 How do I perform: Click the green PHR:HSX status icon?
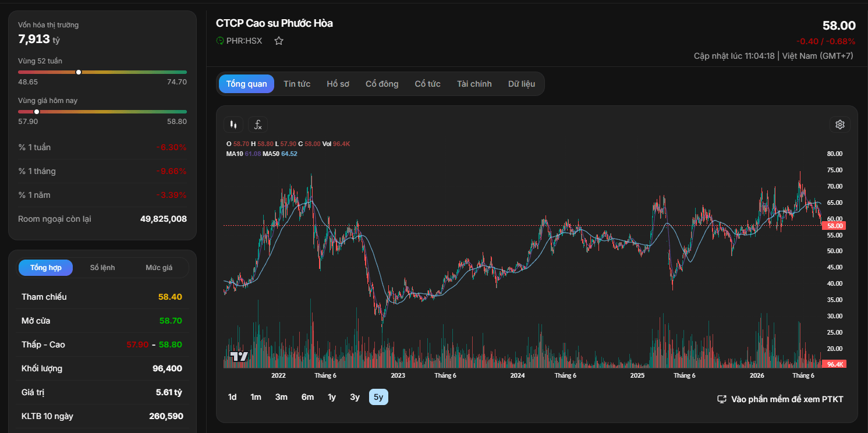pos(220,41)
